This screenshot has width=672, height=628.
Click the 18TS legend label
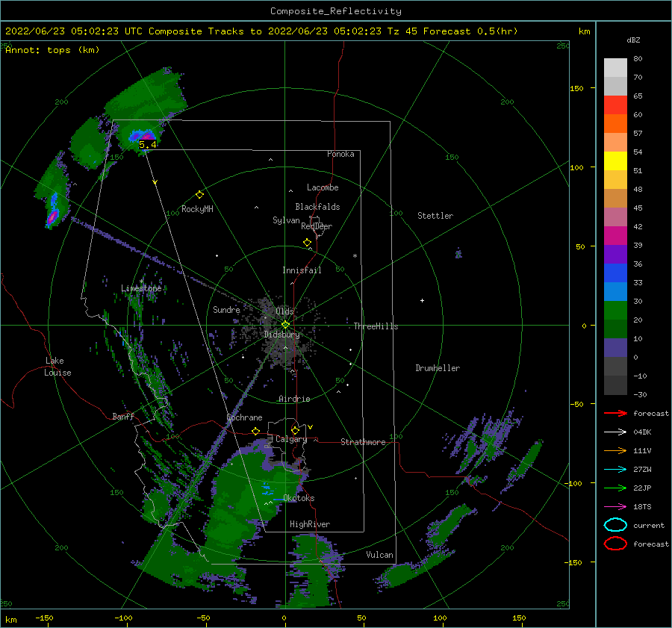(642, 507)
